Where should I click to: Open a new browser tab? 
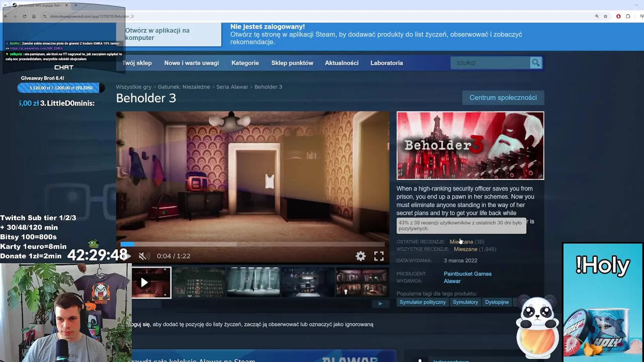pos(76,5)
